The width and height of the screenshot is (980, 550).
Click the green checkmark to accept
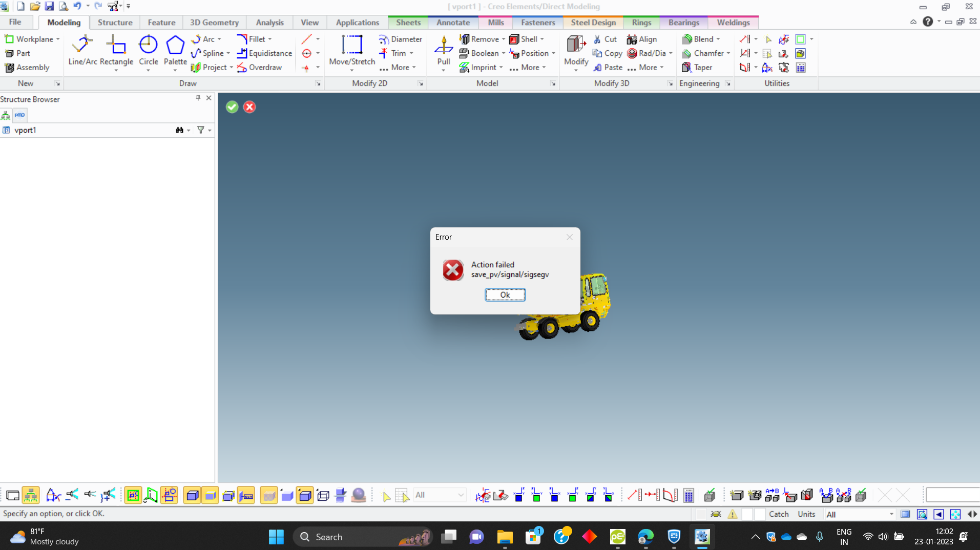point(232,107)
